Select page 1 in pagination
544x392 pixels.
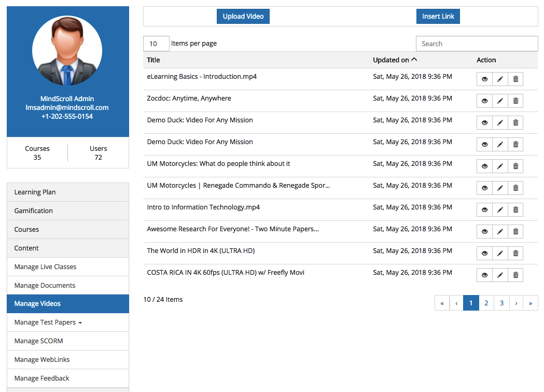click(471, 303)
